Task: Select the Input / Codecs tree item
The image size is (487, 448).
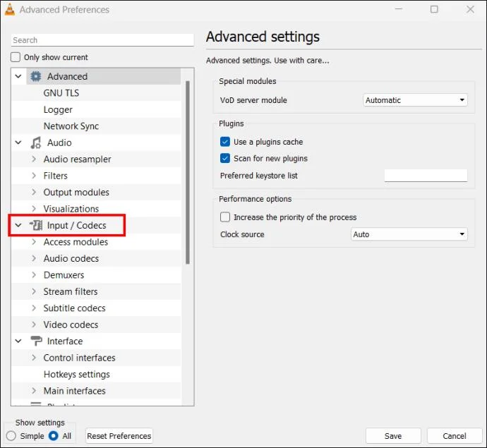Action: point(77,225)
